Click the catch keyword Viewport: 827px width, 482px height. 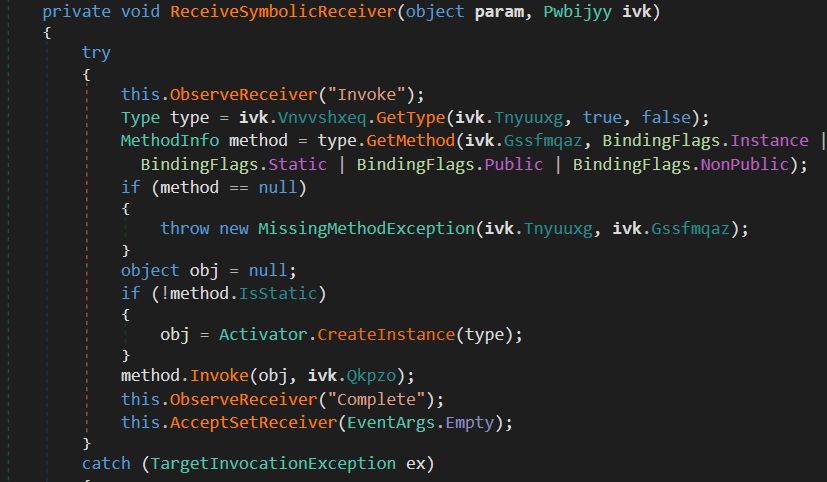(106, 464)
